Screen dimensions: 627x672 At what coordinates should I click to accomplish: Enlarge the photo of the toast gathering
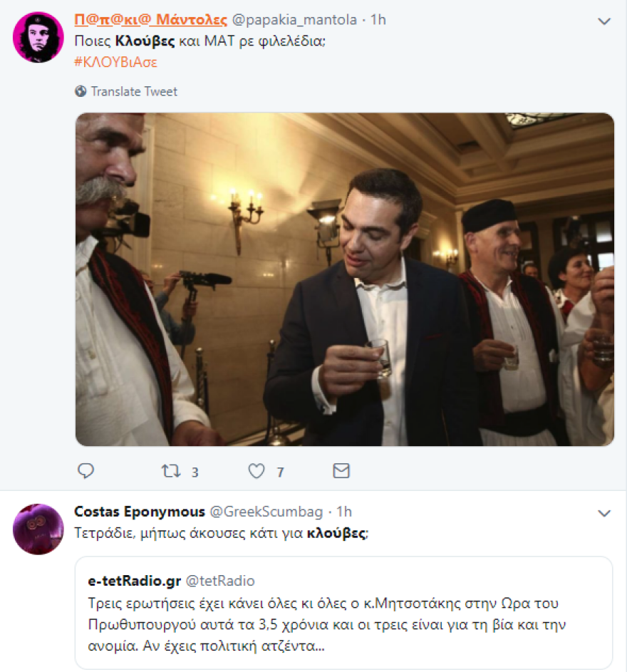tap(342, 278)
